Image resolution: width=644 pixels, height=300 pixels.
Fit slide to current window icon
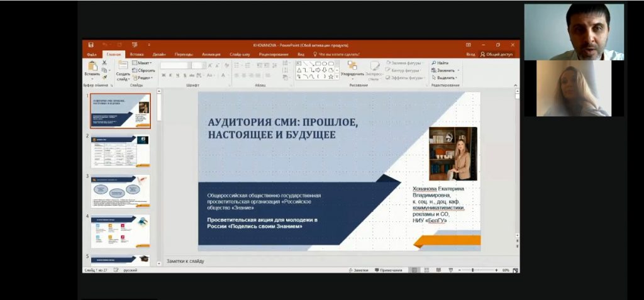[516, 270]
